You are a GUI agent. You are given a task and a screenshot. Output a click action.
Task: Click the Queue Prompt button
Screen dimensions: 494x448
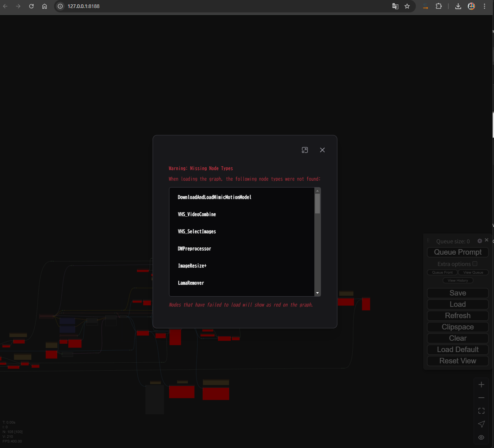[x=457, y=252]
